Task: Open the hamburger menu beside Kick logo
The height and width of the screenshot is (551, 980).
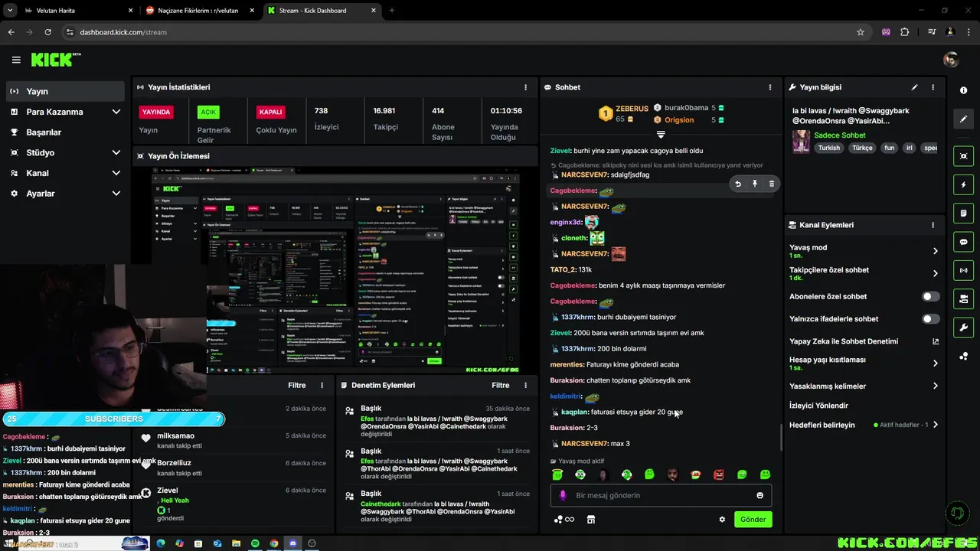Action: click(16, 60)
